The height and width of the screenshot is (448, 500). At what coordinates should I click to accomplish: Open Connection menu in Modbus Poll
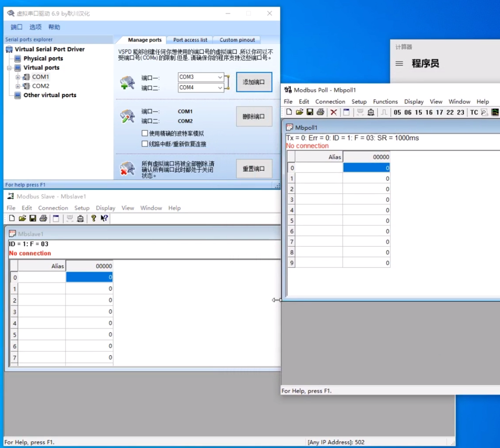click(330, 102)
